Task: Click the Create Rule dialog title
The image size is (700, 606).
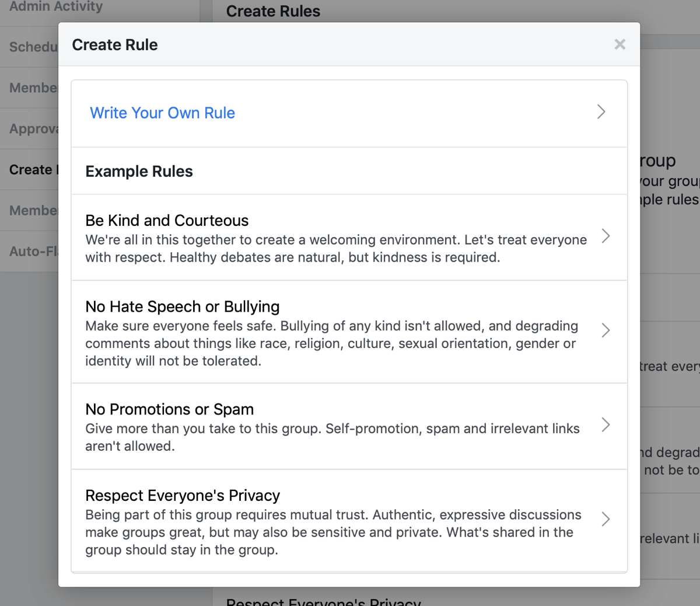Action: click(x=114, y=45)
